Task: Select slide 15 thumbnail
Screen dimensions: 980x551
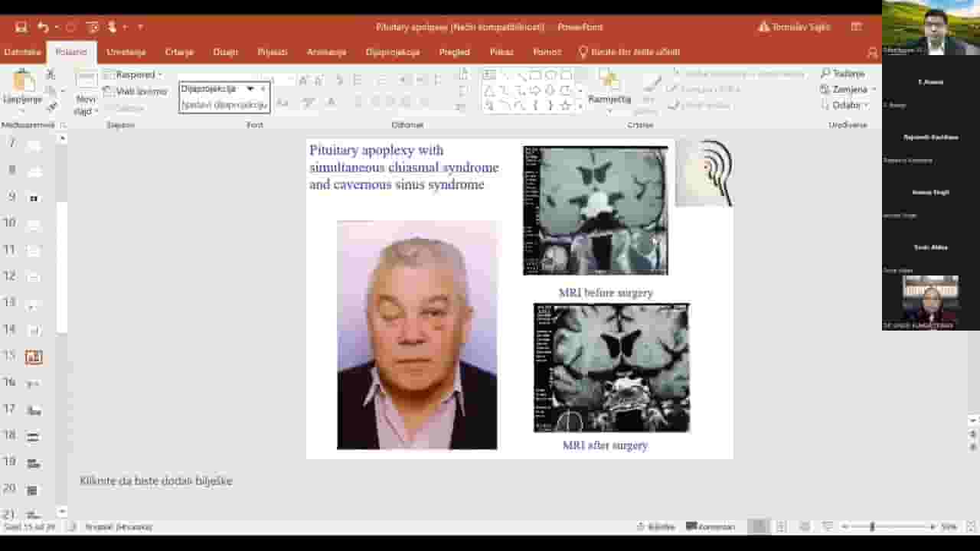Action: pyautogui.click(x=34, y=357)
